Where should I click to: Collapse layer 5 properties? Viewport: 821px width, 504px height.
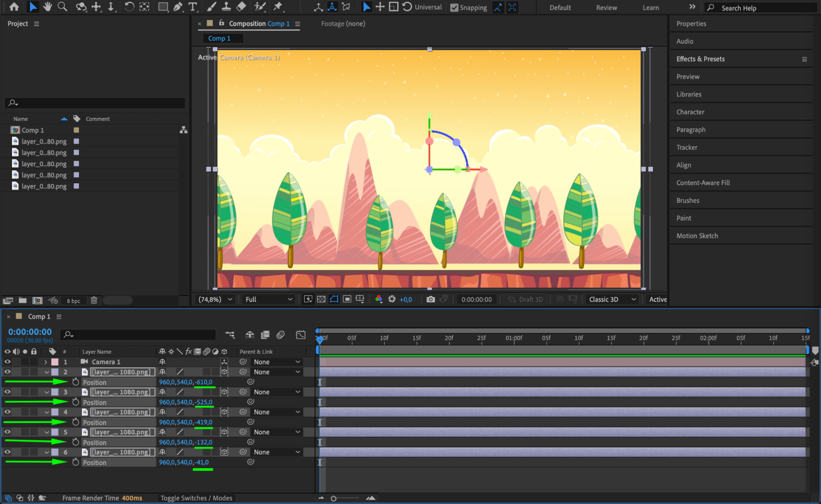point(46,432)
